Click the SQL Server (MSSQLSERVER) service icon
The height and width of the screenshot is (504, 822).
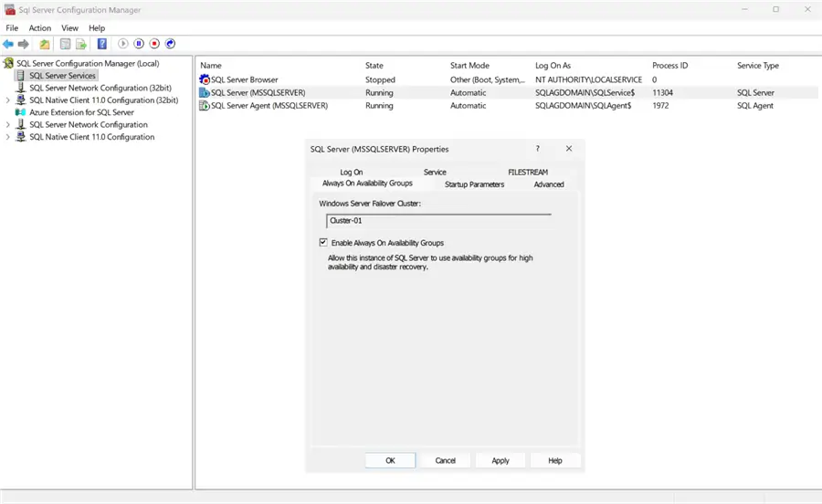205,93
